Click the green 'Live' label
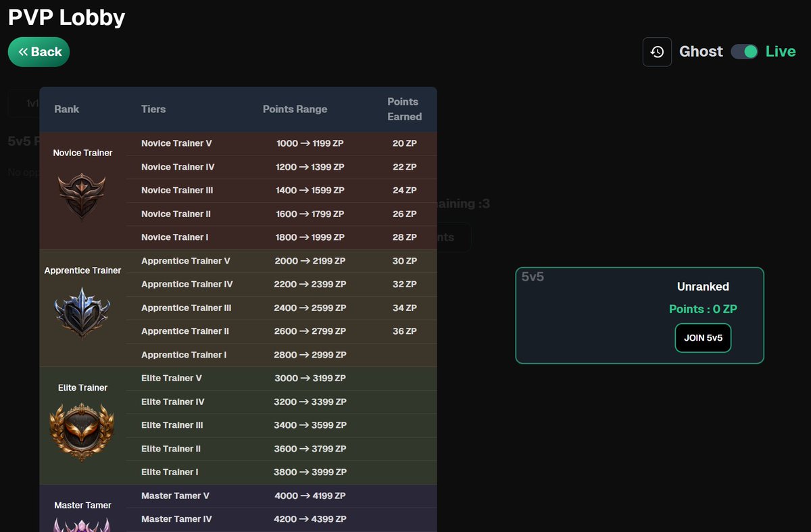Image resolution: width=811 pixels, height=532 pixels. point(781,52)
